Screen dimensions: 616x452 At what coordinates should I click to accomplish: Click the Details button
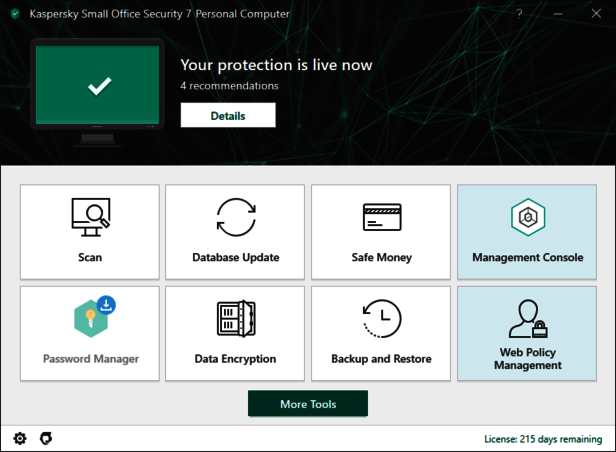[x=228, y=116]
